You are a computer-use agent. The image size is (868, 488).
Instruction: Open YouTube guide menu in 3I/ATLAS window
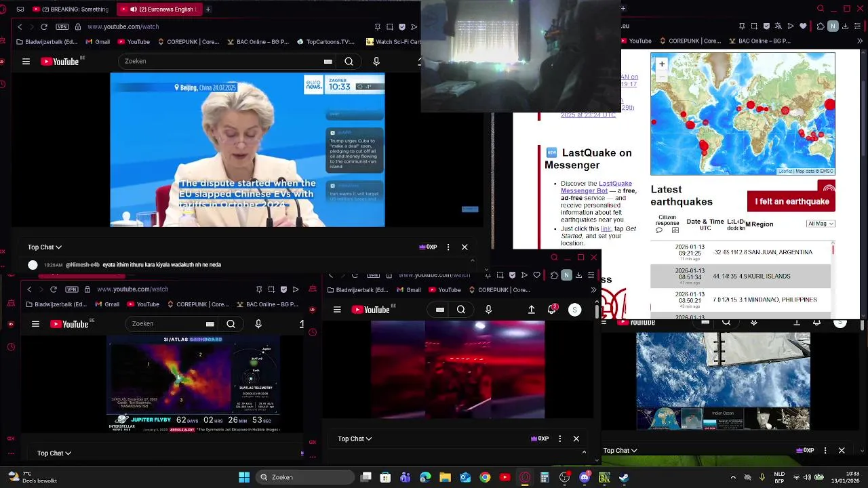(35, 324)
